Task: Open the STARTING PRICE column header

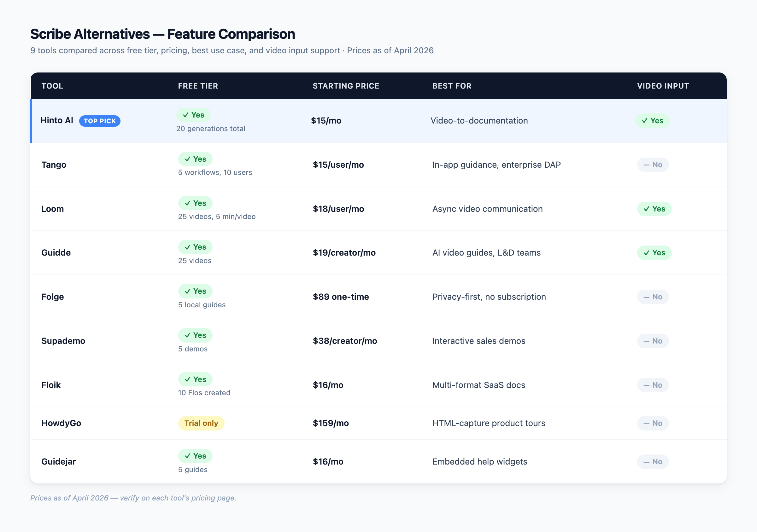Action: [346, 86]
